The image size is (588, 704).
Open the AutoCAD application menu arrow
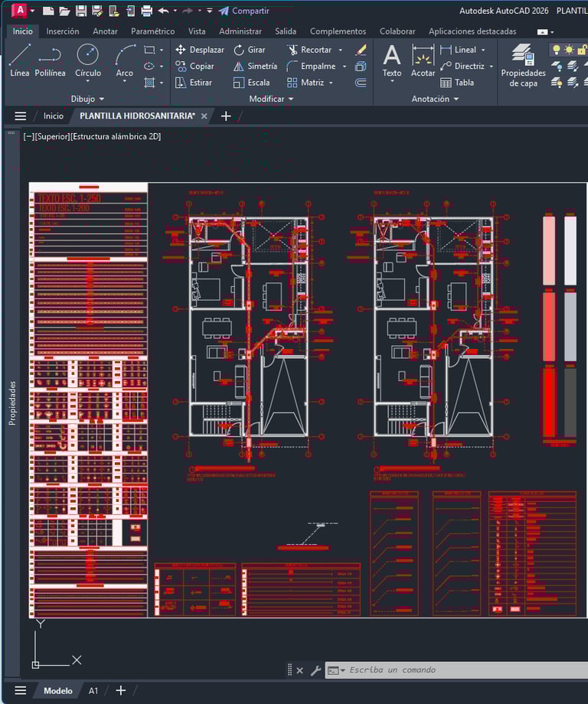click(32, 11)
